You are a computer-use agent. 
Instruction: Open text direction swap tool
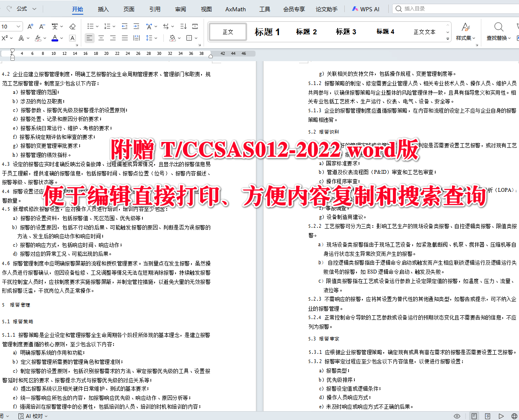[x=166, y=26]
